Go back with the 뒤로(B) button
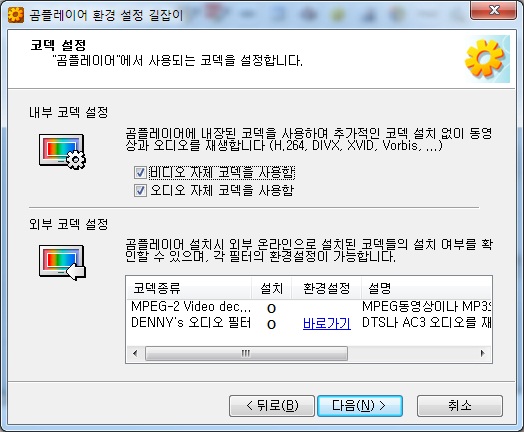 coord(272,406)
